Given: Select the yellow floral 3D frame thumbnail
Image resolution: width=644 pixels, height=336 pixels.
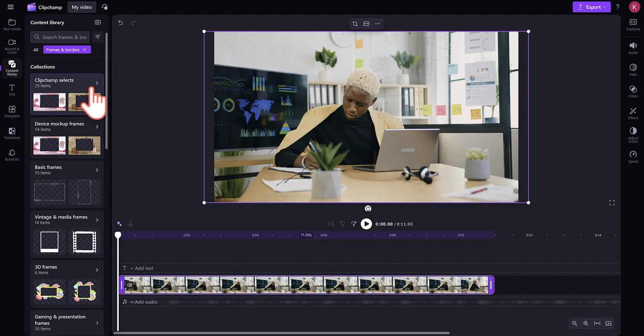Looking at the screenshot, I should [50, 292].
